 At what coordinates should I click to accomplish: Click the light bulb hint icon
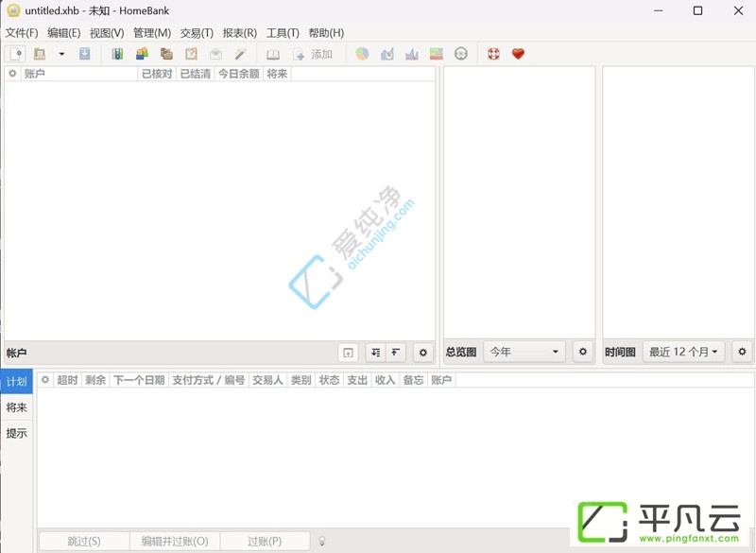pos(322,542)
